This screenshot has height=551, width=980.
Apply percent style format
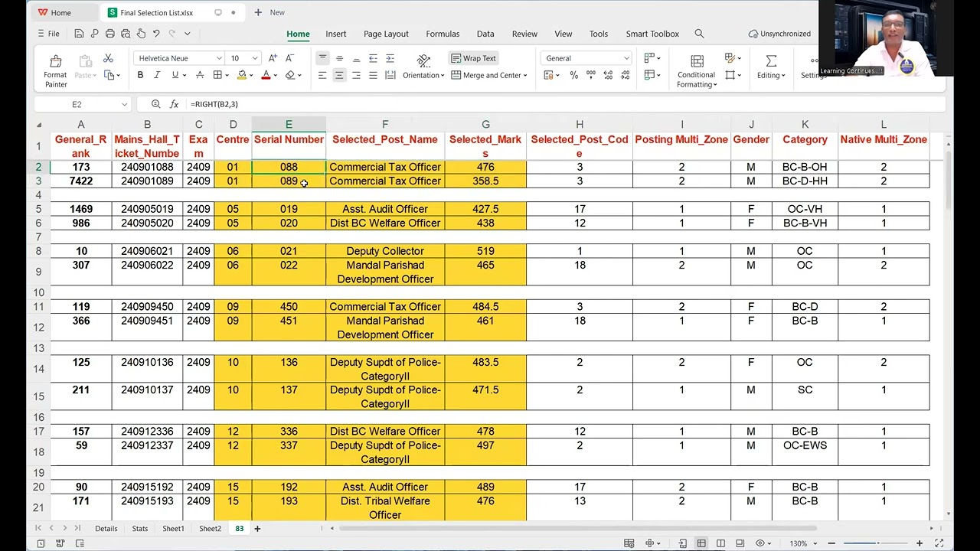pyautogui.click(x=573, y=75)
